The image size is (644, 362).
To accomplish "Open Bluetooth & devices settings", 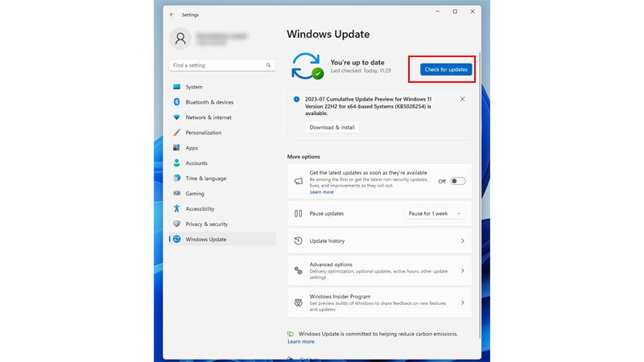I will 222,102.
